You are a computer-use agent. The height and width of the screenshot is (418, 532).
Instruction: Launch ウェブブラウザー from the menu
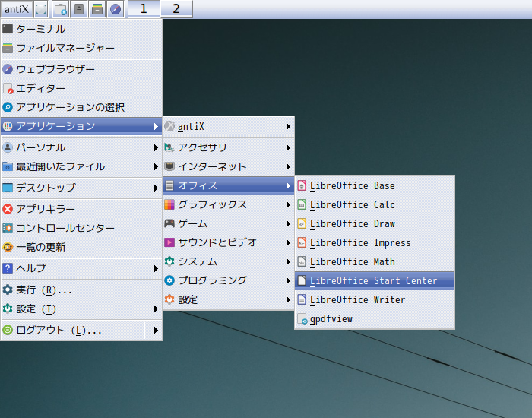coord(81,69)
